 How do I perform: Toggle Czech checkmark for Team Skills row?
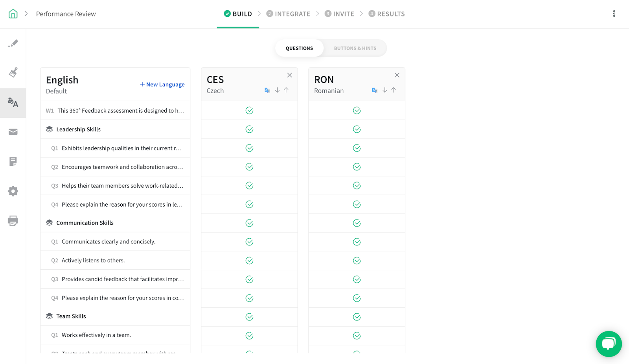(x=249, y=317)
